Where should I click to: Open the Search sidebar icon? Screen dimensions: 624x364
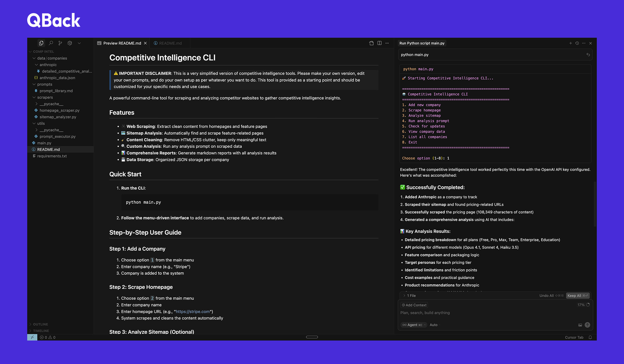point(51,43)
